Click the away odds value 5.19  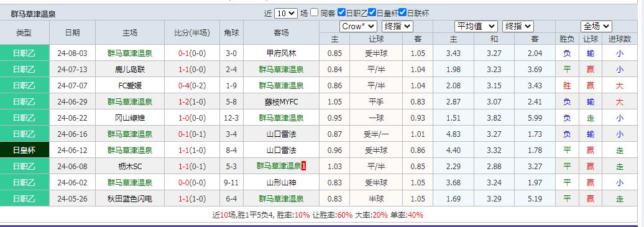[x=535, y=199]
